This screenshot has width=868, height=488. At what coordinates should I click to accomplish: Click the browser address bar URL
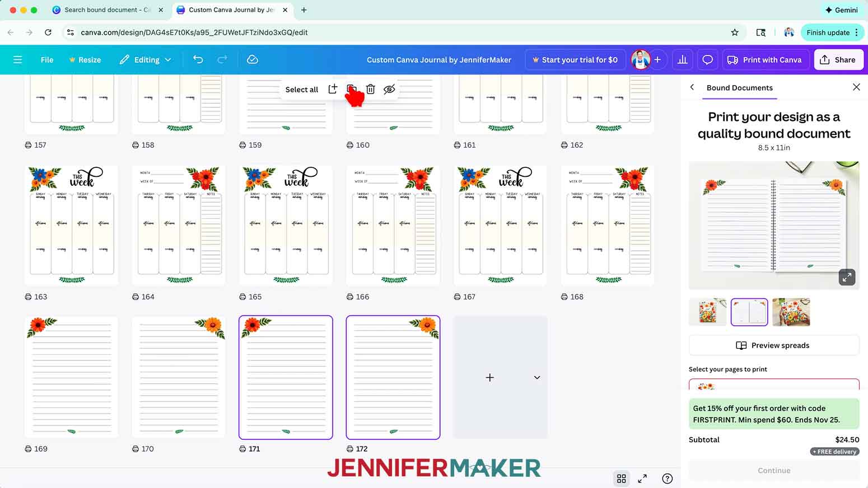coord(194,32)
